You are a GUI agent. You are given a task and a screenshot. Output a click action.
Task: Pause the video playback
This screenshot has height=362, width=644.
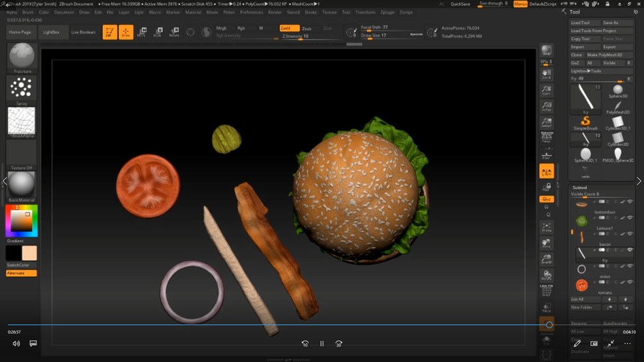(322, 344)
